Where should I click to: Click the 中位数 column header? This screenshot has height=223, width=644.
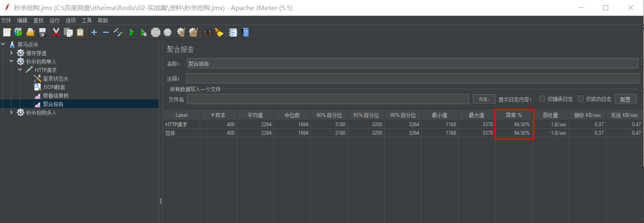tap(292, 115)
